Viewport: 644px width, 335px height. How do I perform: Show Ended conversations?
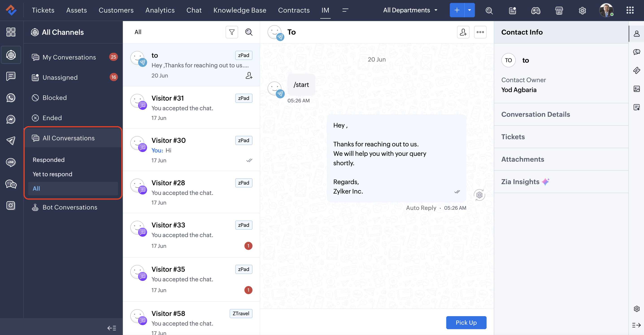(x=73, y=118)
